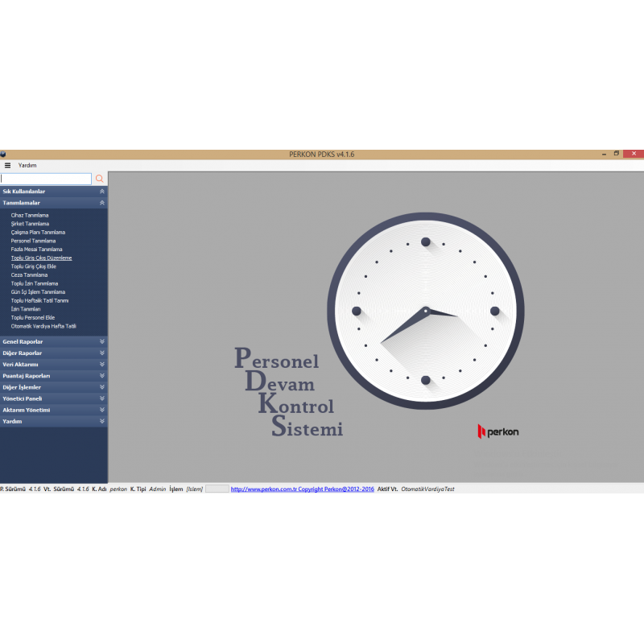Open İzin Tanımları
This screenshot has height=644, width=644.
pos(26,309)
